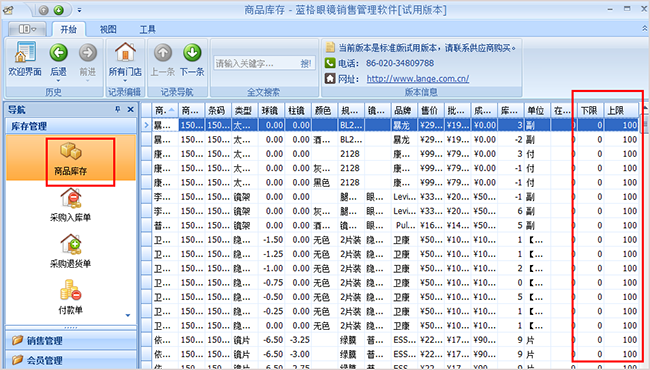
Task: Click the 搜! search button
Action: tap(306, 63)
